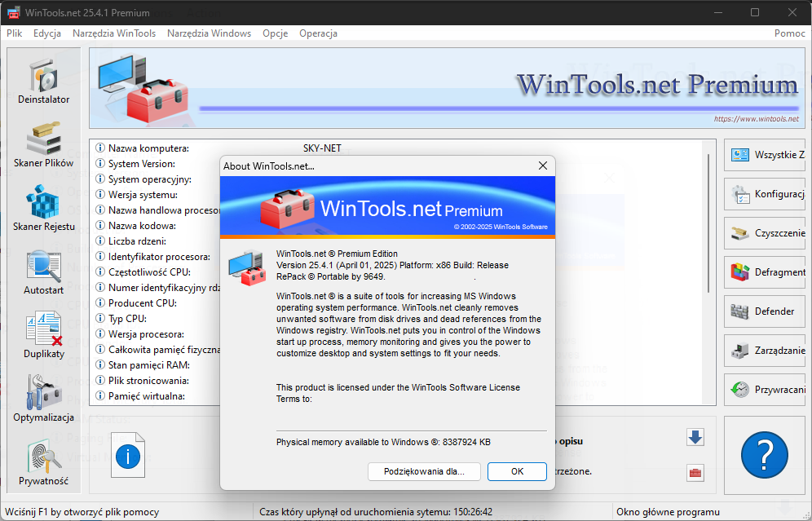The width and height of the screenshot is (812, 521).
Task: Click OK in the About dialog
Action: pyautogui.click(x=517, y=471)
